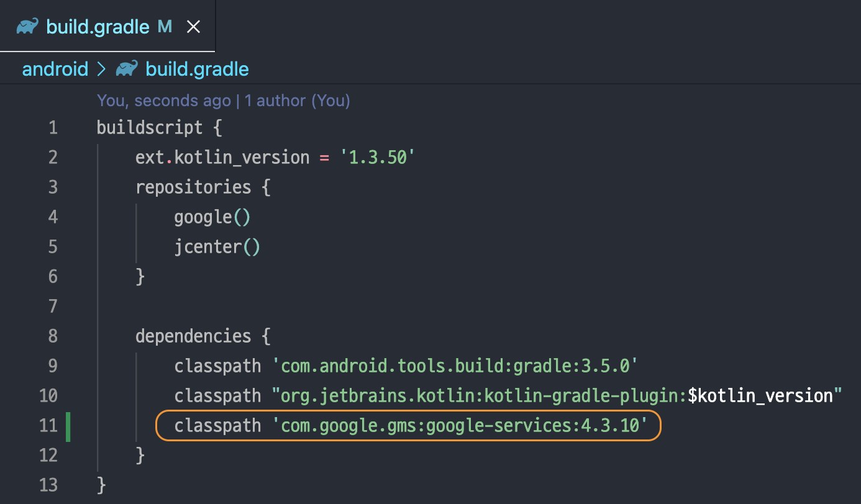861x504 pixels.
Task: Click line number 1 in the gutter
Action: [x=53, y=128]
